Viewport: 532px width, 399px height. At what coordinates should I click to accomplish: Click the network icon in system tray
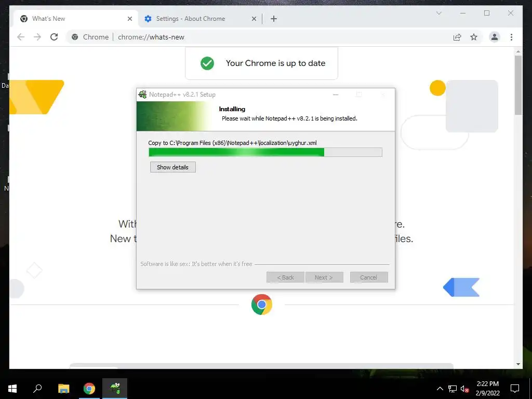(453, 389)
